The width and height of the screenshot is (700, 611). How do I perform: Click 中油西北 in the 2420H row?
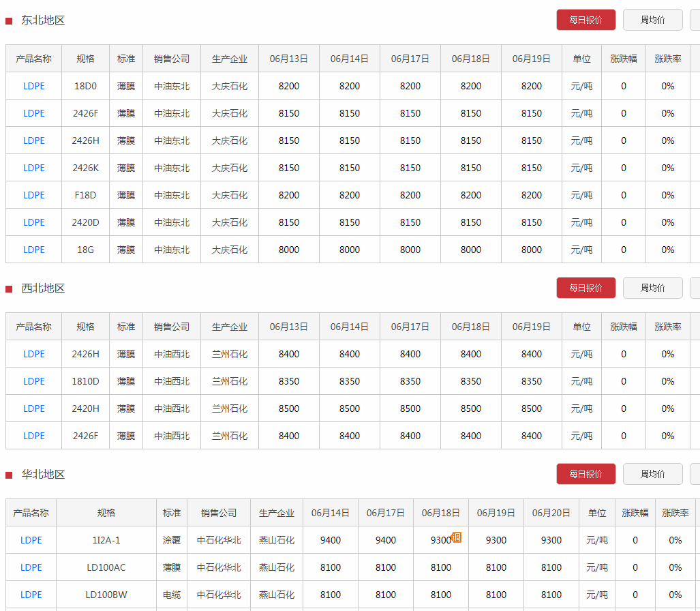point(172,408)
